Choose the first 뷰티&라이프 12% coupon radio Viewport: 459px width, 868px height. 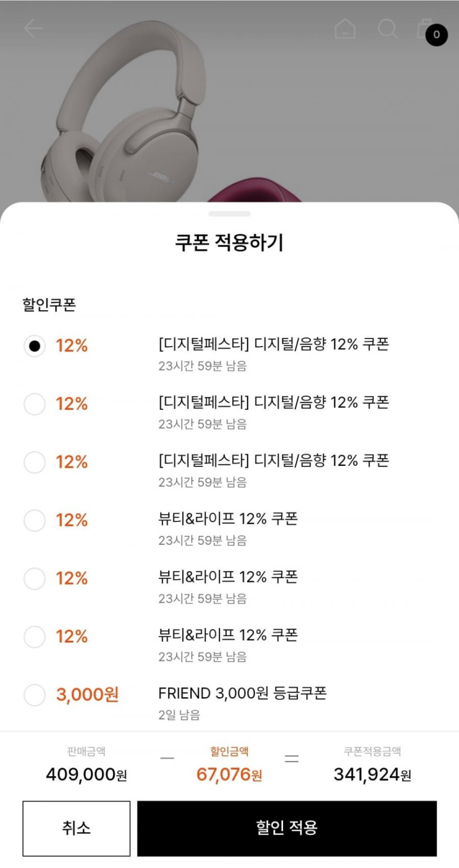pyautogui.click(x=35, y=520)
